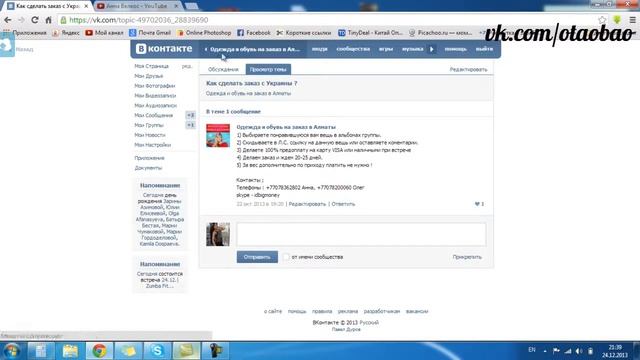The height and width of the screenshot is (360, 640).
Task: Open игры in the VK header
Action: pyautogui.click(x=386, y=49)
